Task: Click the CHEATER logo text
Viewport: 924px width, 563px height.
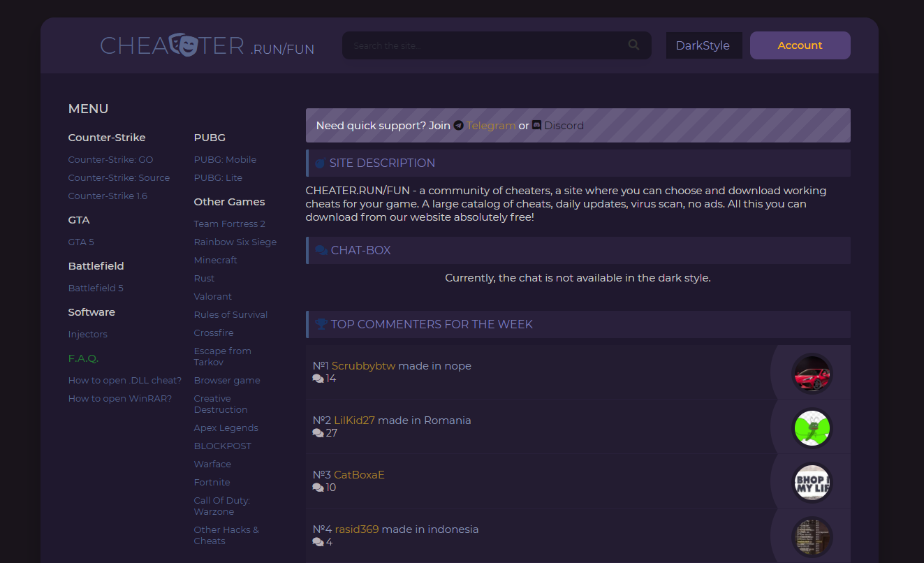Action: click(x=173, y=45)
